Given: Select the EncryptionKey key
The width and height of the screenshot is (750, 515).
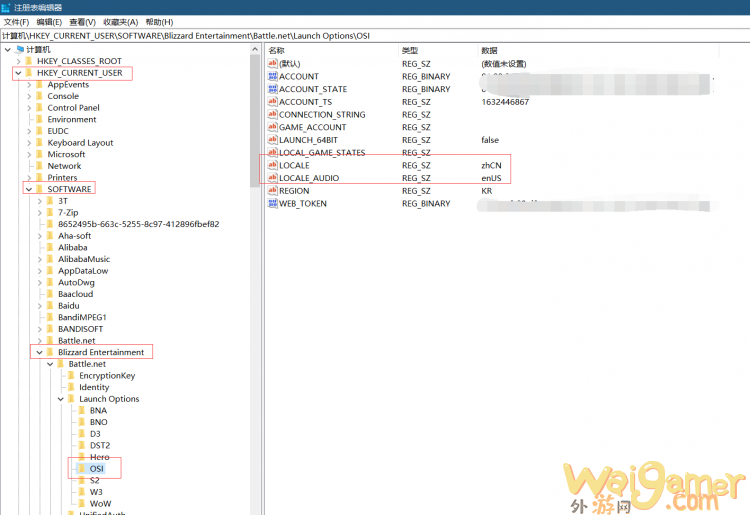Looking at the screenshot, I should pos(107,376).
